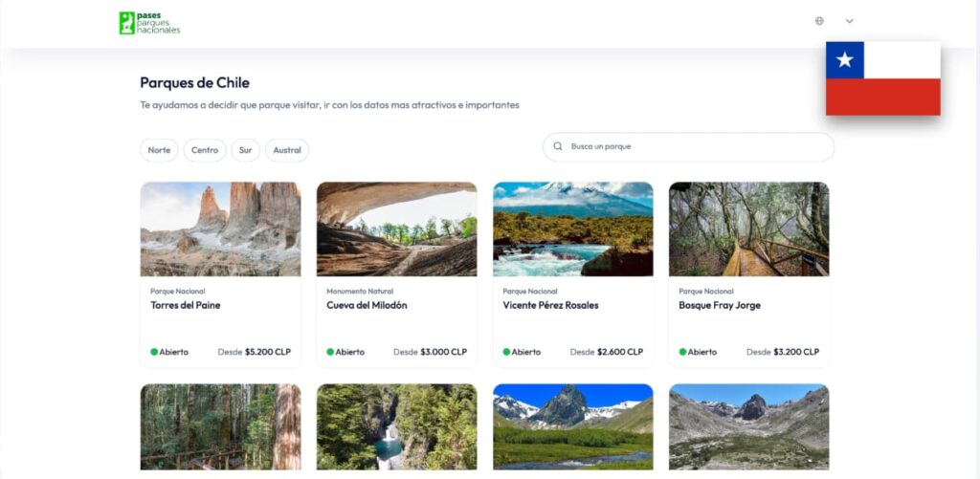Select the Sur region filter
980x479 pixels.
(246, 150)
